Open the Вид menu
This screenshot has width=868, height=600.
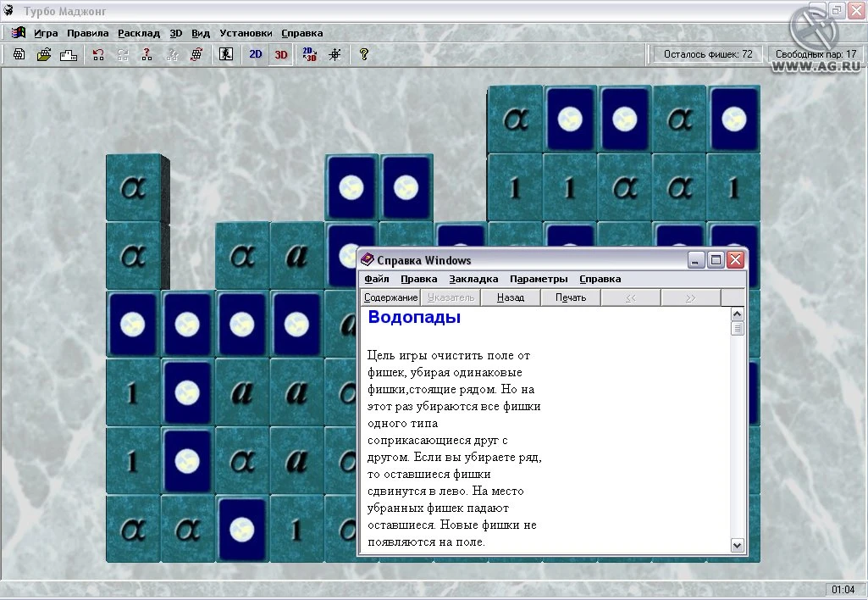[201, 33]
